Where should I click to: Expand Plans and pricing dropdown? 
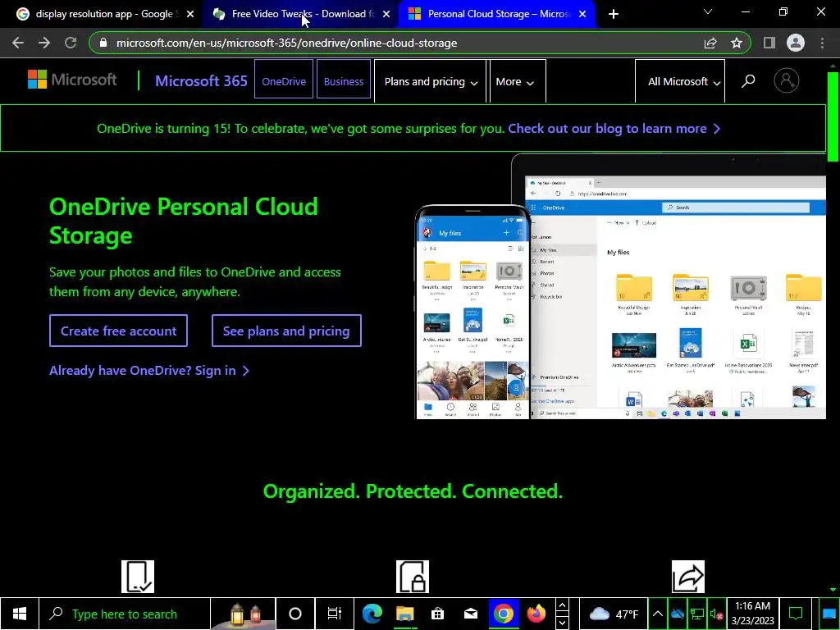(430, 81)
